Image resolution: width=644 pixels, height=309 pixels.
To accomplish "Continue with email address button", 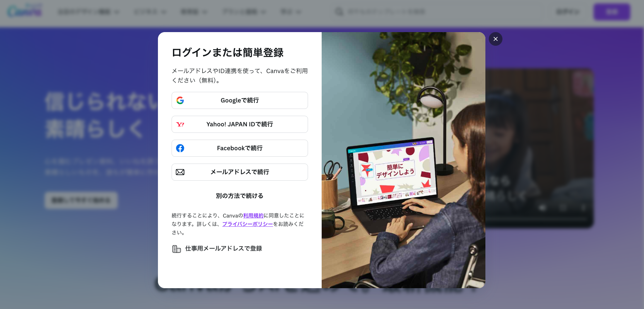I will [239, 172].
